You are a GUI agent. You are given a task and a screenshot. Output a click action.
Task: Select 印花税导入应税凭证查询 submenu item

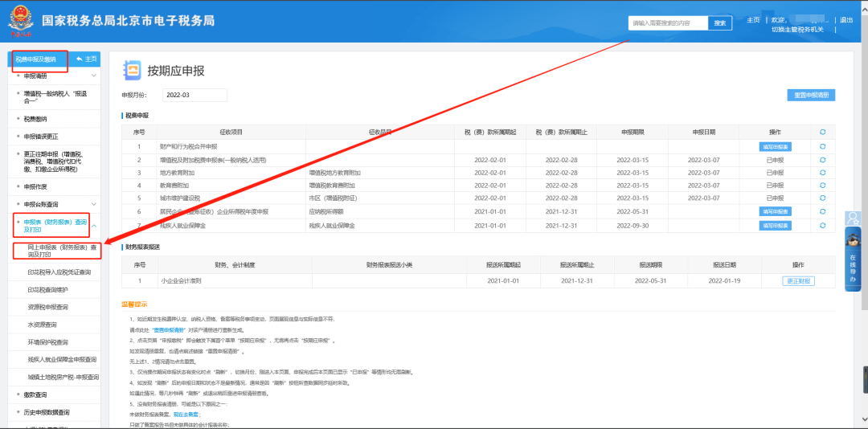[59, 272]
